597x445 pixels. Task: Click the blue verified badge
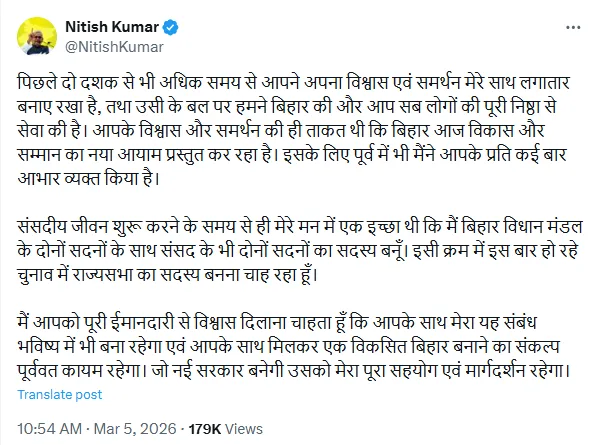click(x=171, y=27)
